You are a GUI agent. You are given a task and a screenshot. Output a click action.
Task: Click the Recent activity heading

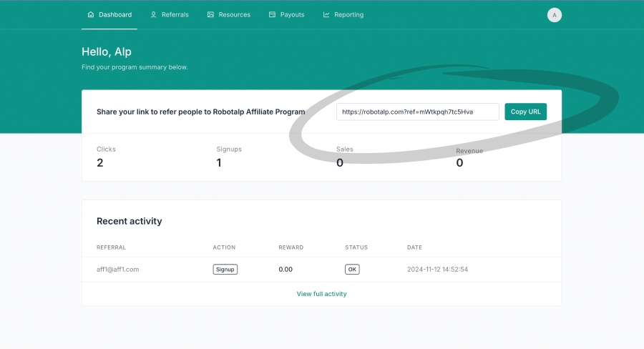[x=129, y=221]
